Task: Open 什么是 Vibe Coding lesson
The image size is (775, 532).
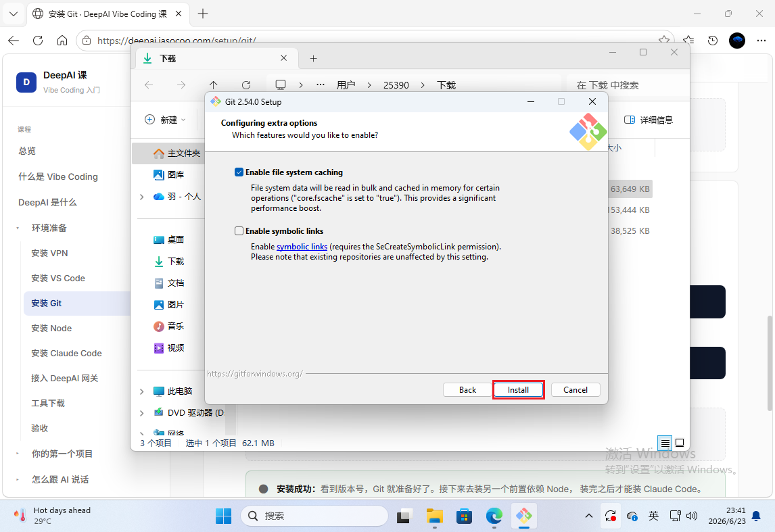Action: coord(58,177)
